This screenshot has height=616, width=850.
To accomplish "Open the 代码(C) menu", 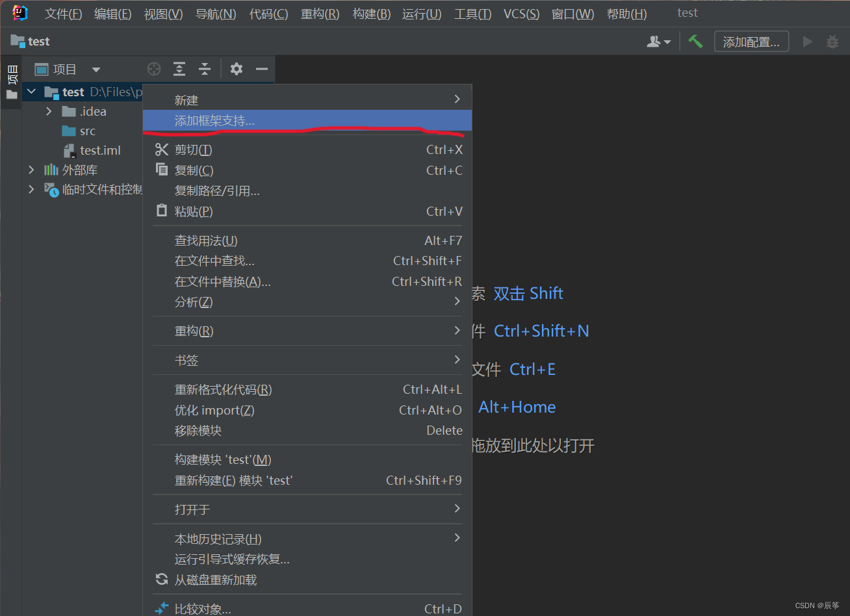I will click(x=268, y=14).
